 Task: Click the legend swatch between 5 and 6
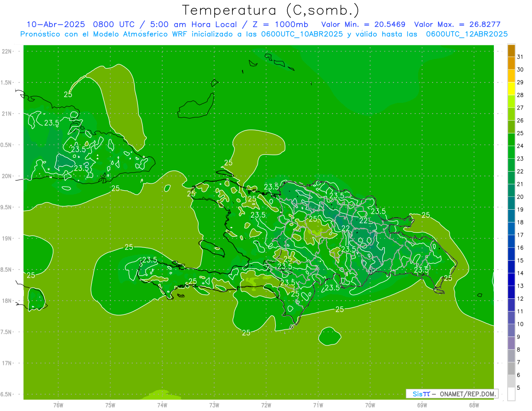pyautogui.click(x=511, y=381)
